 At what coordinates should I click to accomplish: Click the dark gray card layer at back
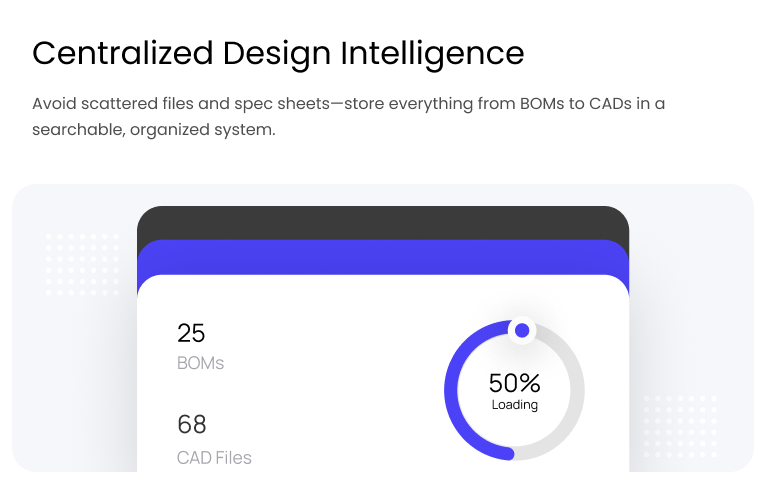point(382,222)
